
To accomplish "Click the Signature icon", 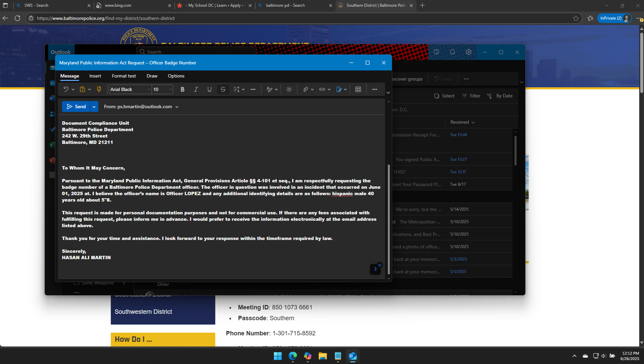I will tap(339, 89).
